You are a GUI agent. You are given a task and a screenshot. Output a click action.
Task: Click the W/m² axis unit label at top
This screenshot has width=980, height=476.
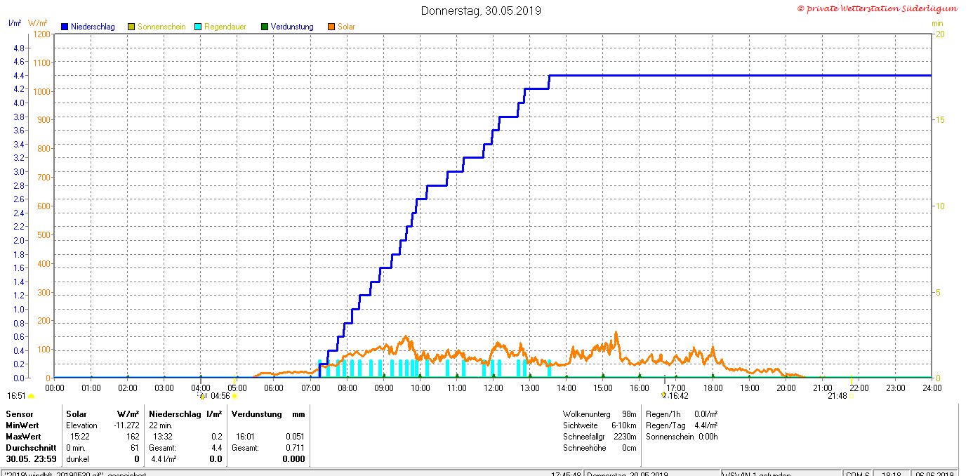point(38,23)
